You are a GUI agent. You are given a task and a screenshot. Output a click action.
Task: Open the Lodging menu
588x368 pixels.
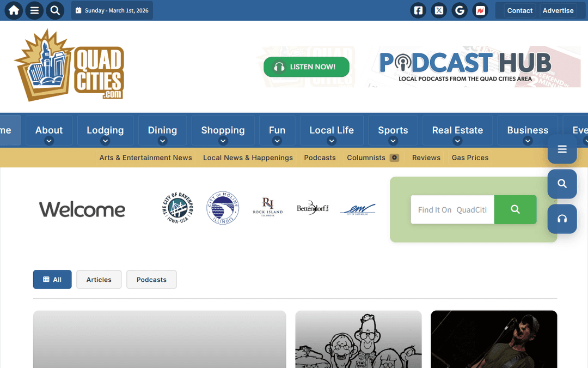coord(105,130)
